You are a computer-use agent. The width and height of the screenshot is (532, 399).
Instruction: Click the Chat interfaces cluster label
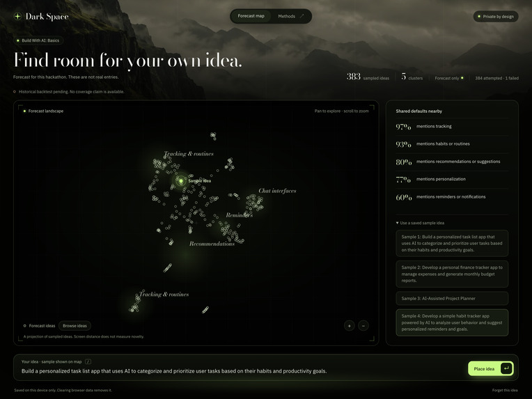(277, 191)
